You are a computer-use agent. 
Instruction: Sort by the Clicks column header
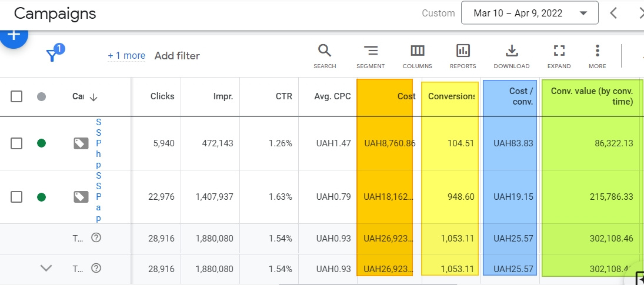pyautogui.click(x=162, y=96)
